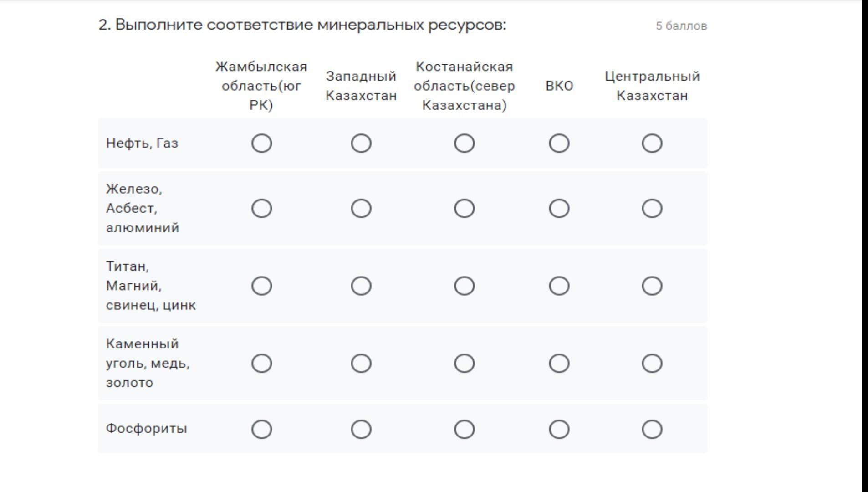Select Центральный Казахстан for Нефть, Газ
This screenshot has width=868, height=492.
pyautogui.click(x=652, y=143)
